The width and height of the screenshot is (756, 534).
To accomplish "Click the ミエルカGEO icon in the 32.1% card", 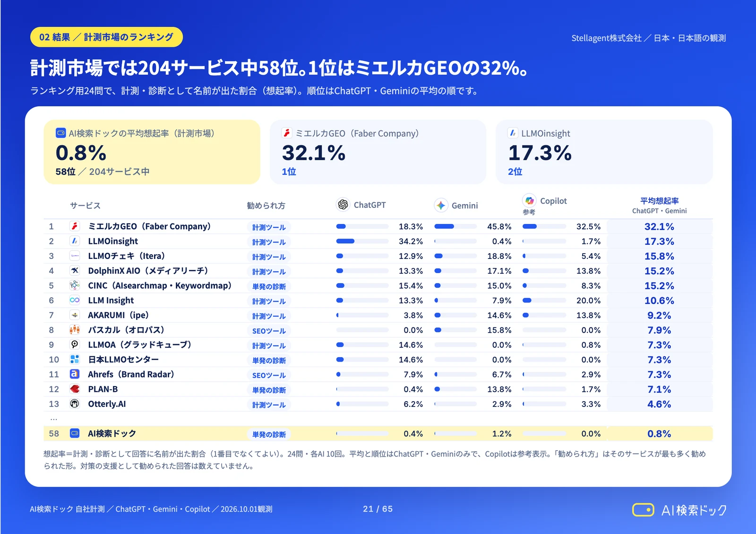I will 287,133.
